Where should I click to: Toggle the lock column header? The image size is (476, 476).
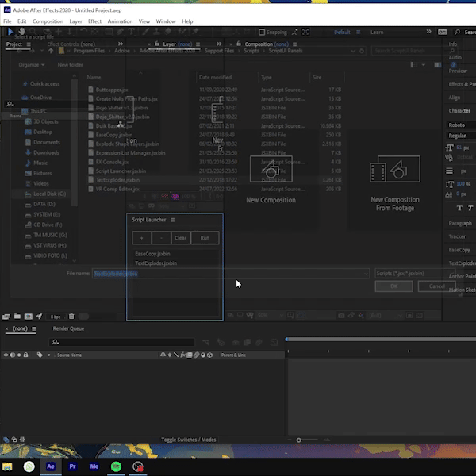tap(26, 355)
